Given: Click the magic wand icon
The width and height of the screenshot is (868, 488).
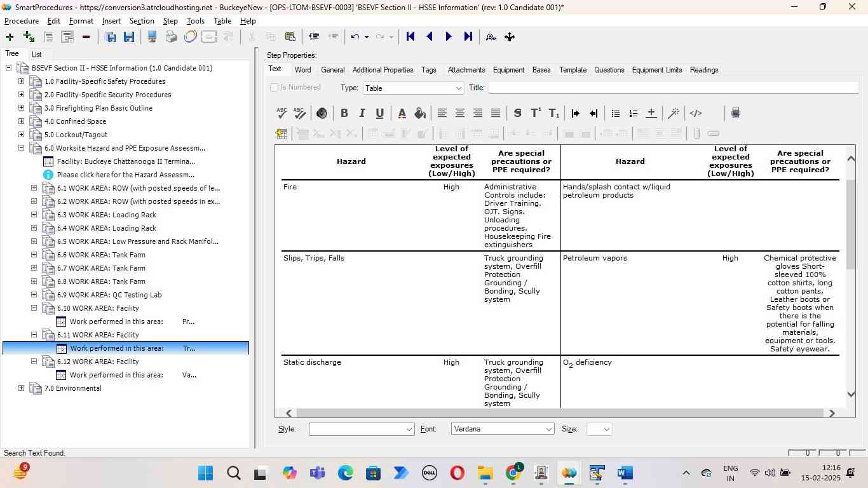Looking at the screenshot, I should (x=674, y=113).
